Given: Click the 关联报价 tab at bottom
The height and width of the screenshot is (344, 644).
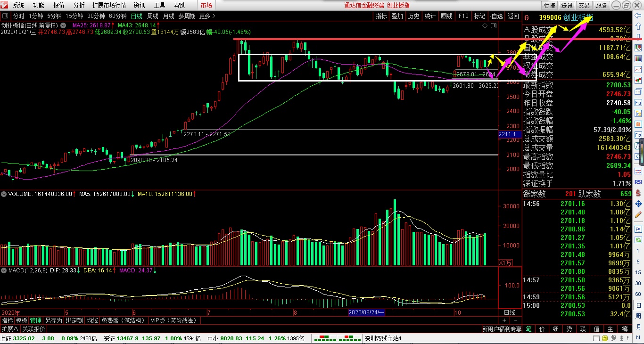Looking at the screenshot, I should [33, 329].
